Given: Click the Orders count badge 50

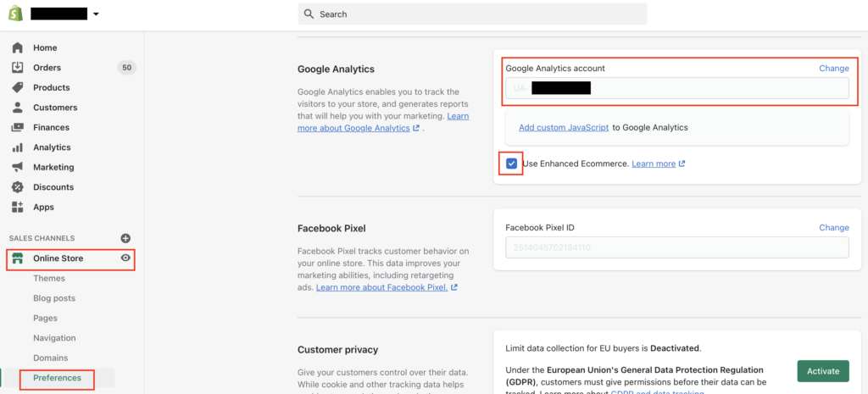Looking at the screenshot, I should tap(127, 68).
